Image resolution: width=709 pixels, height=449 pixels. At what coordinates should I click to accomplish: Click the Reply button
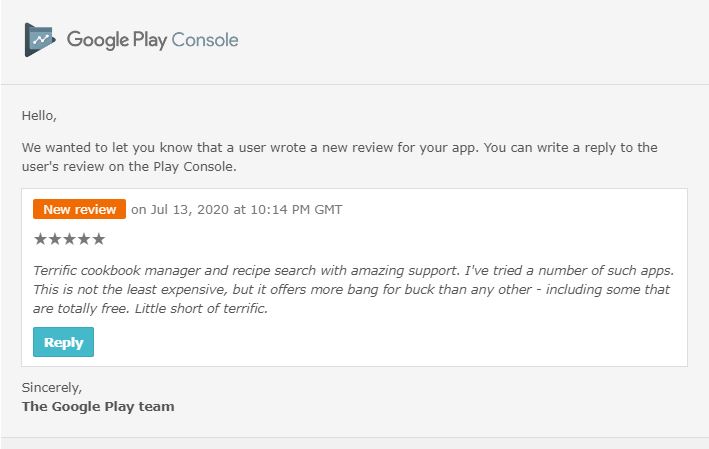point(63,342)
